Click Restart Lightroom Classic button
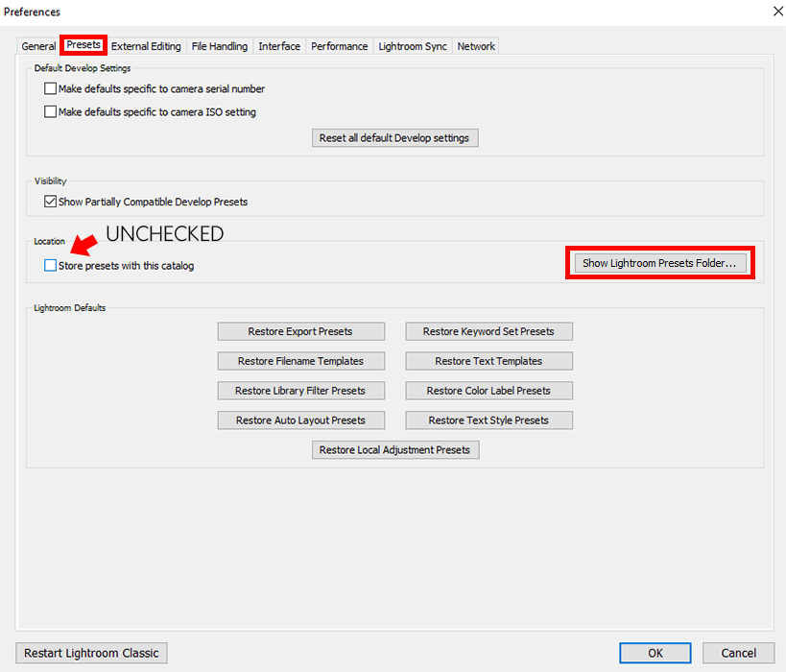 click(x=91, y=653)
